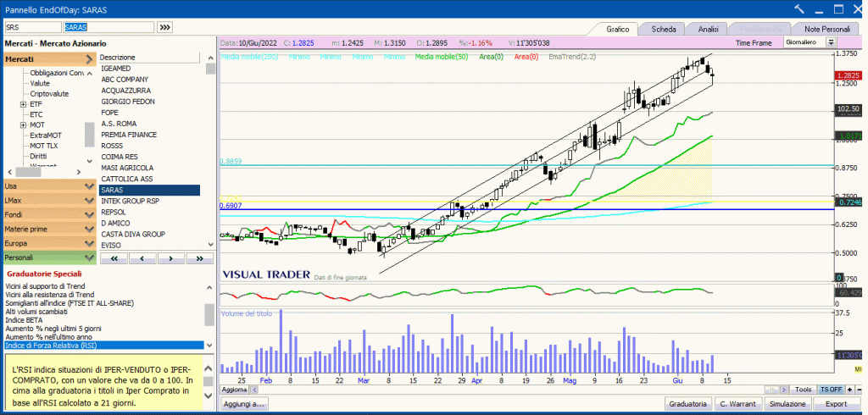Image resolution: width=868 pixels, height=415 pixels.
Task: Switch to the Scheda tab
Action: (663, 29)
